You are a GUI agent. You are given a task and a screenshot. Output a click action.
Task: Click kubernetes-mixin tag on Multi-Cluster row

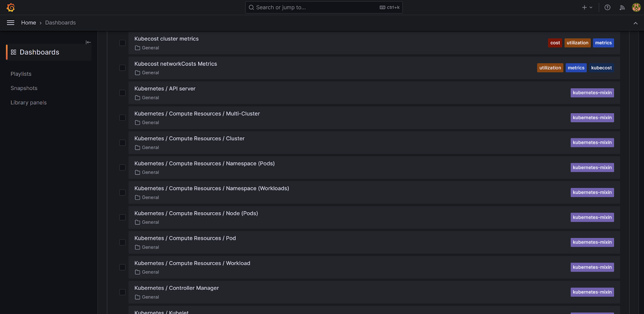click(x=592, y=118)
